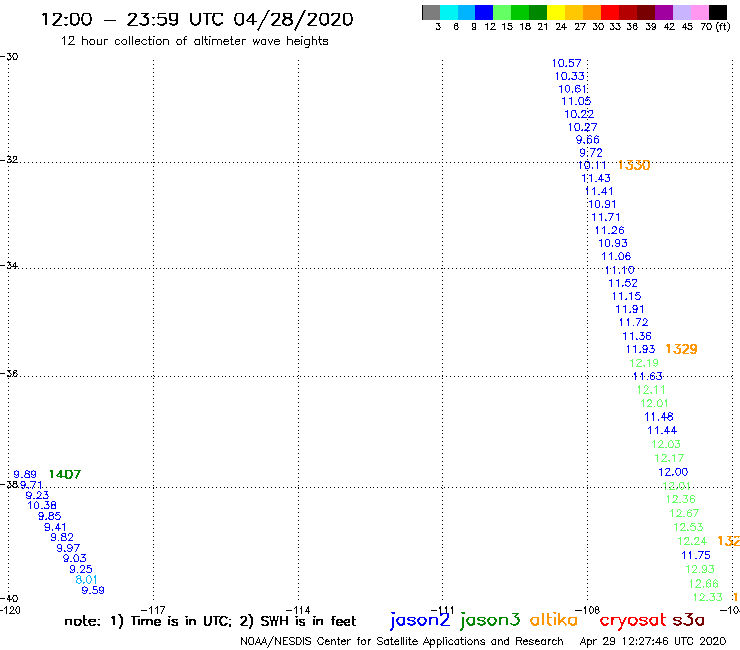This screenshot has width=740, height=650.
Task: Click the s3a satellite legend label
Action: (x=688, y=620)
